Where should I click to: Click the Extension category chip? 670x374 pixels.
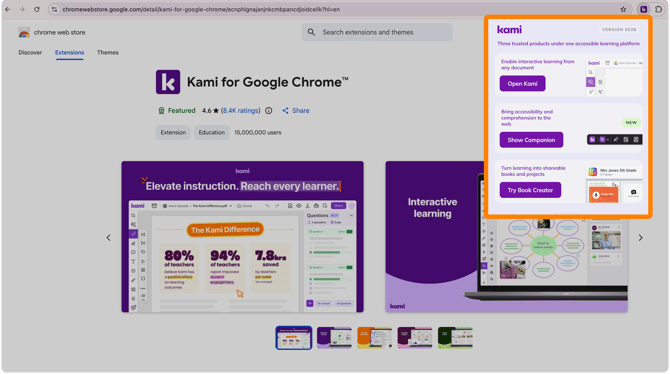pyautogui.click(x=173, y=133)
